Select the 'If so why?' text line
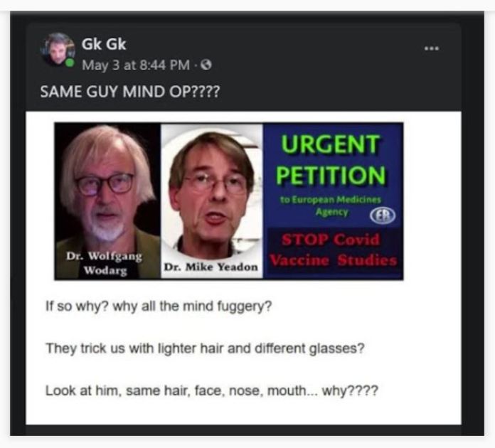 159,306
